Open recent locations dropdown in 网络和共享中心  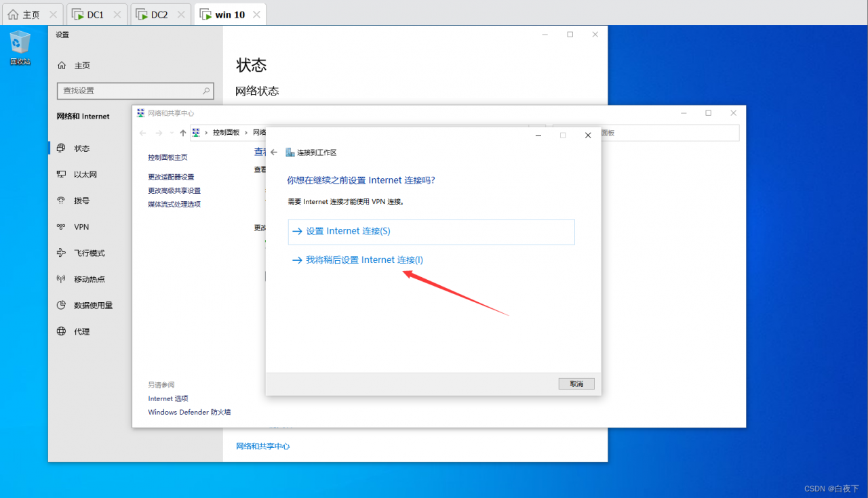coord(172,133)
